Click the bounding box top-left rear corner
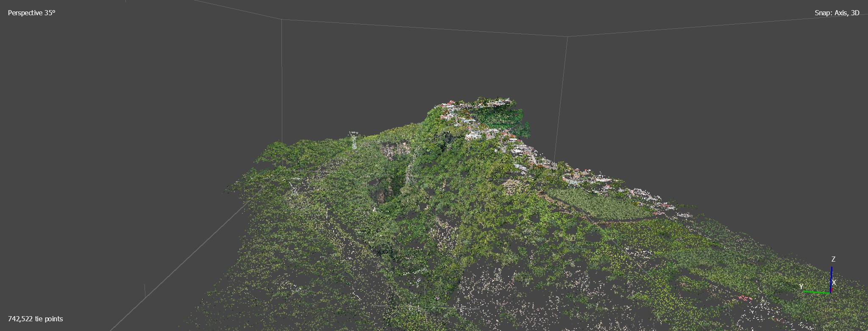Viewport: 868px width, 331px height. (282, 19)
